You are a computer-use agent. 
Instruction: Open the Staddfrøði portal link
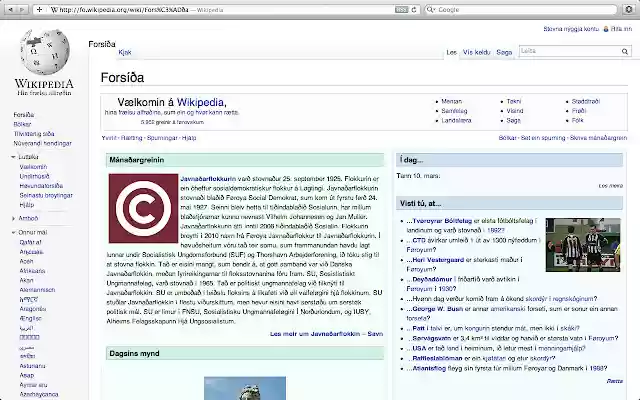586,101
